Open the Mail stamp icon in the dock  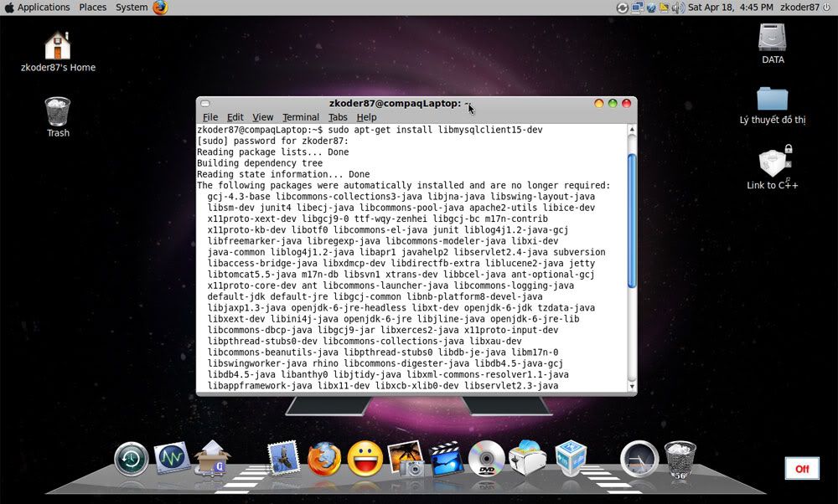pyautogui.click(x=284, y=458)
